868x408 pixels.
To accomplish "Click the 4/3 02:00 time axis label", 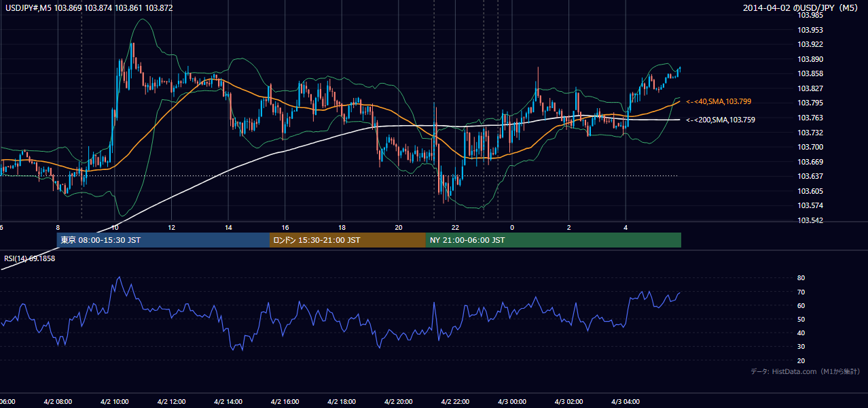I will tap(569, 402).
